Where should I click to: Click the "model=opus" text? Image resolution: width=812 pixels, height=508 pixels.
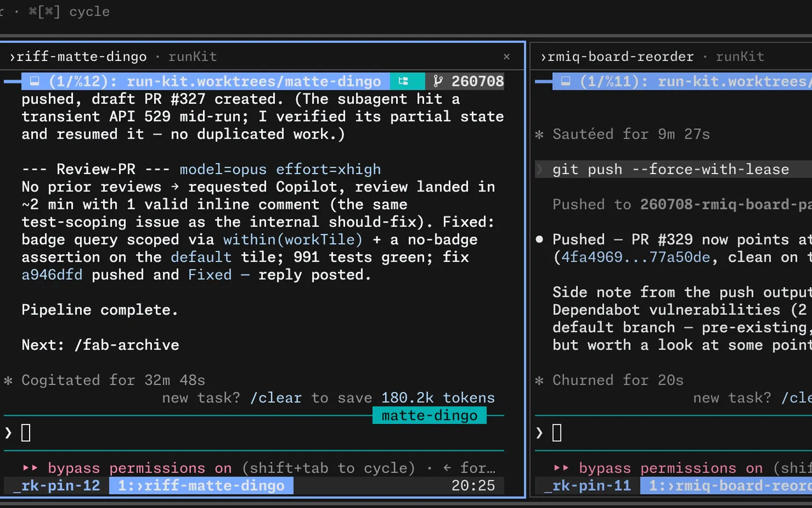pos(223,170)
